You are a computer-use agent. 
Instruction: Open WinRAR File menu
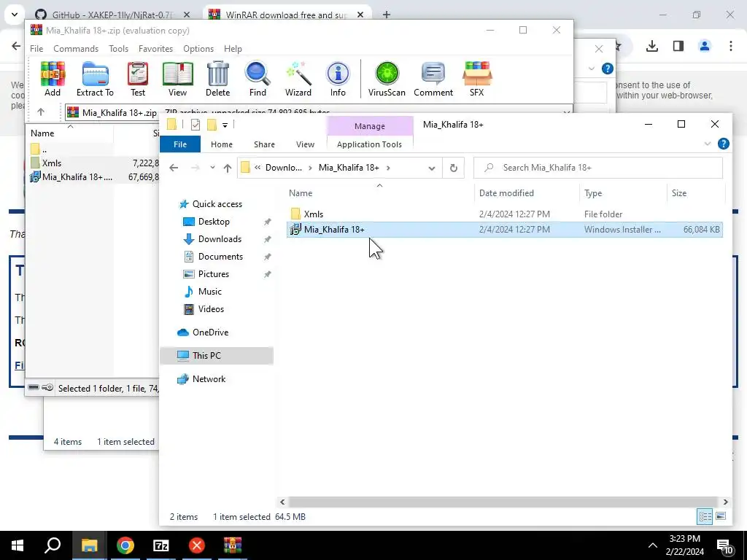click(x=36, y=49)
